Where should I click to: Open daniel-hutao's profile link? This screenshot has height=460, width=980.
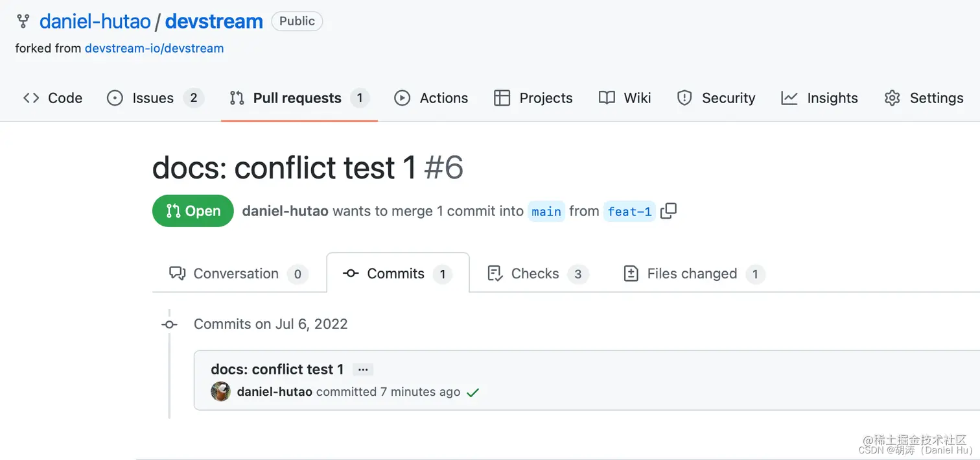click(285, 211)
